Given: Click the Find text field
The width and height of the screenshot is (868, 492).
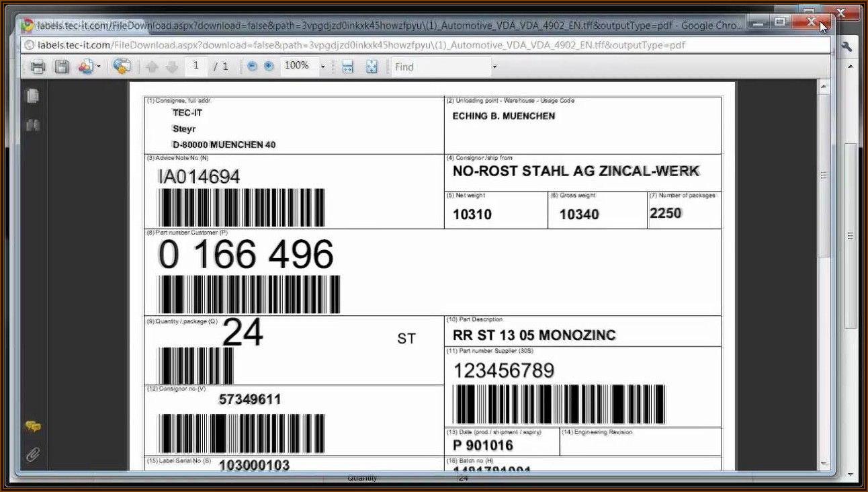Looking at the screenshot, I should tap(441, 67).
